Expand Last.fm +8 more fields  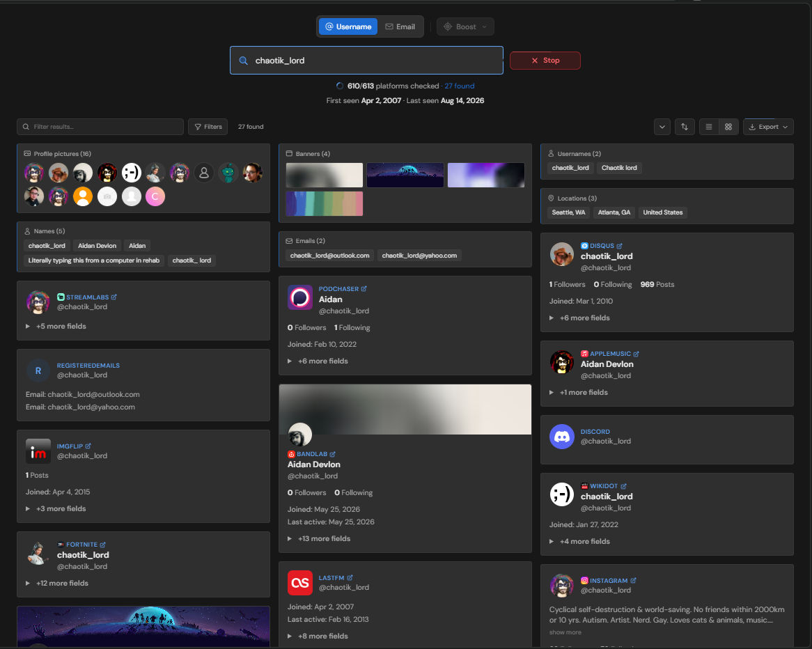pos(318,636)
